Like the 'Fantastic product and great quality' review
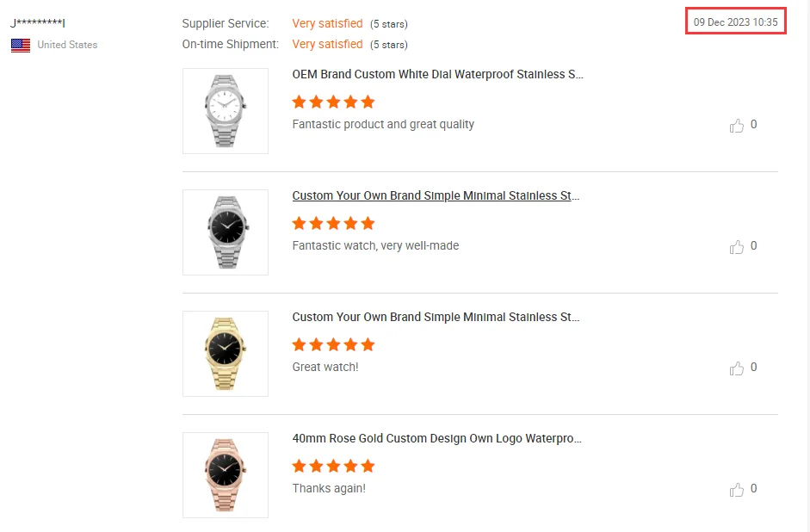 737,126
